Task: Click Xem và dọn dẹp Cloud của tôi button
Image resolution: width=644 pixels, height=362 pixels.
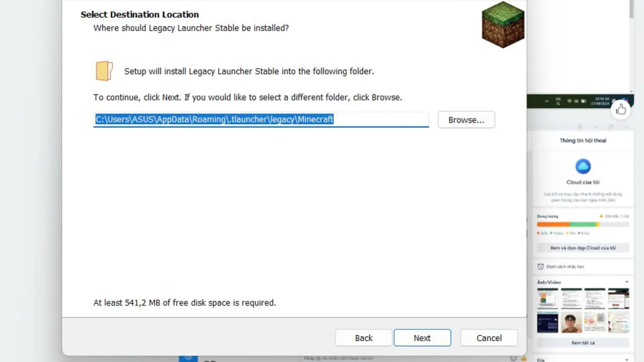Action: pos(583,248)
